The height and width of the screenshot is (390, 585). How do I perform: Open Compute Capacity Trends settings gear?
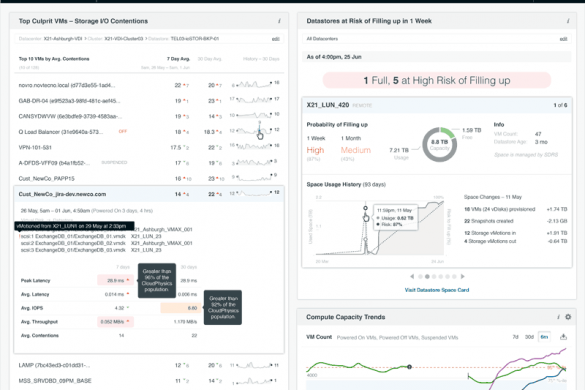568,317
